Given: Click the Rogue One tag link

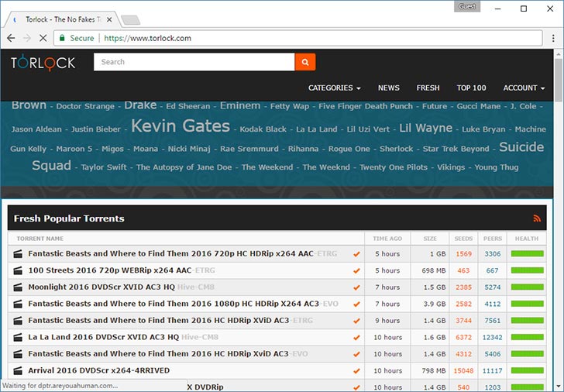Looking at the screenshot, I should 349,149.
